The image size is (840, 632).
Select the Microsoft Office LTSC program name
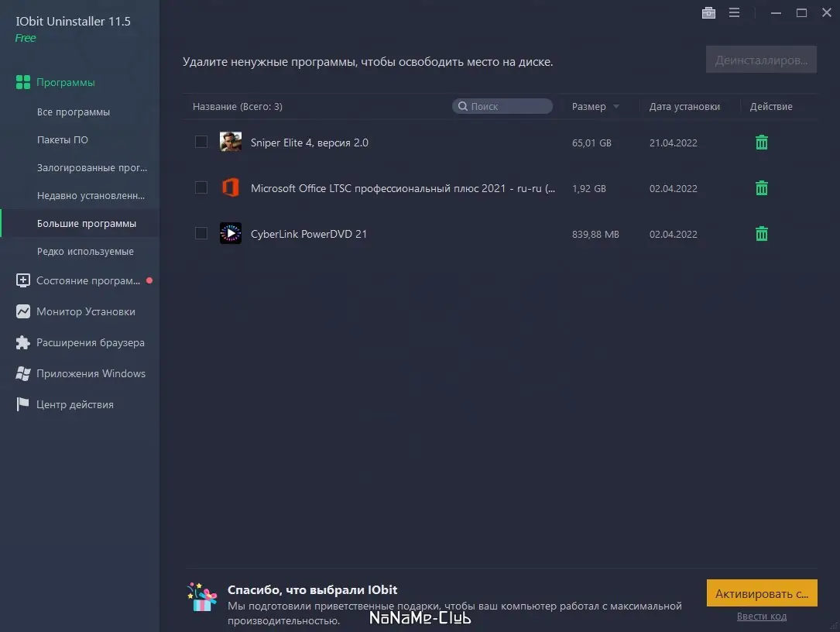tap(403, 188)
